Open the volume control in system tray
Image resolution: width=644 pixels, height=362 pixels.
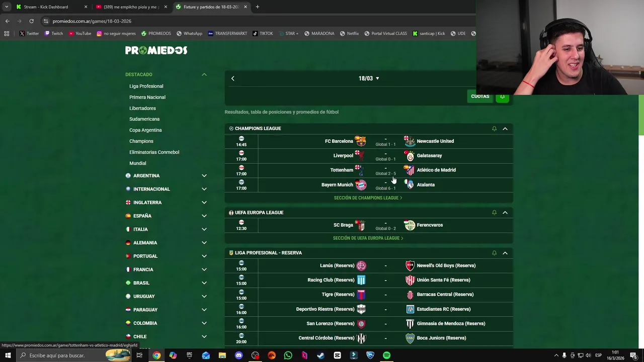click(x=588, y=355)
